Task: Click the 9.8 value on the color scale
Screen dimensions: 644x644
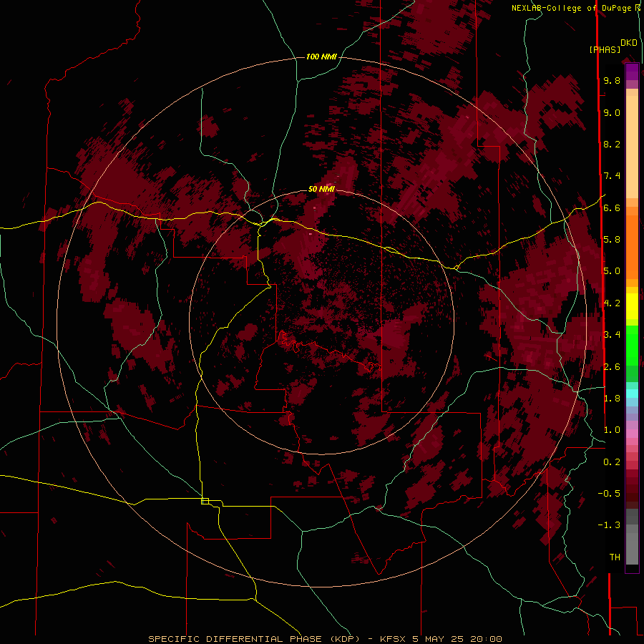Action: (x=612, y=80)
